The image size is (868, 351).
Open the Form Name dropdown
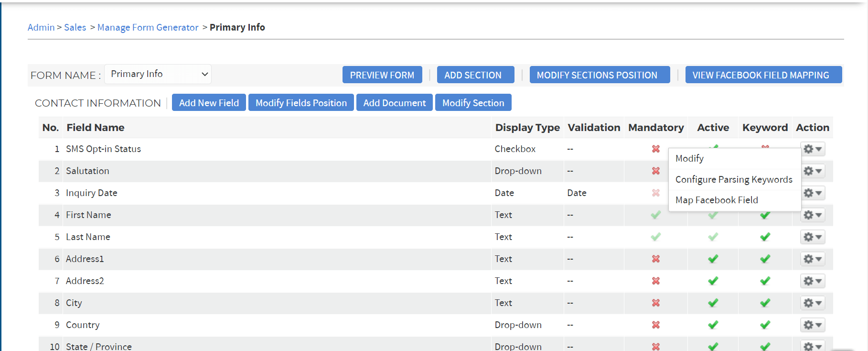pos(158,74)
